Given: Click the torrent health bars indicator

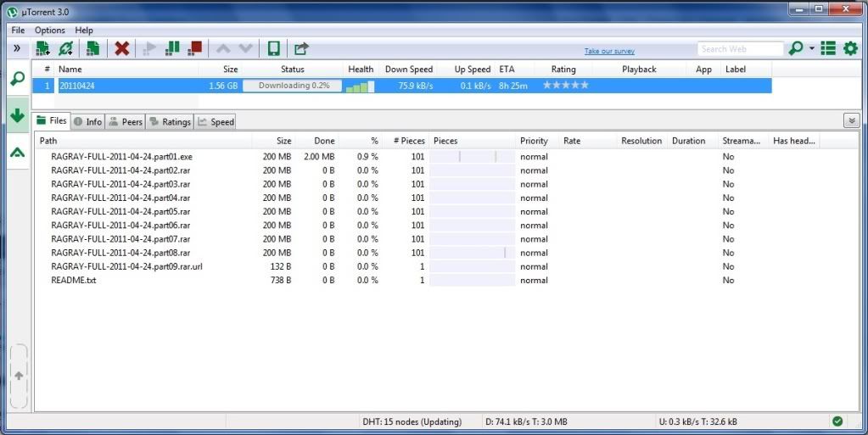Looking at the screenshot, I should pos(360,86).
